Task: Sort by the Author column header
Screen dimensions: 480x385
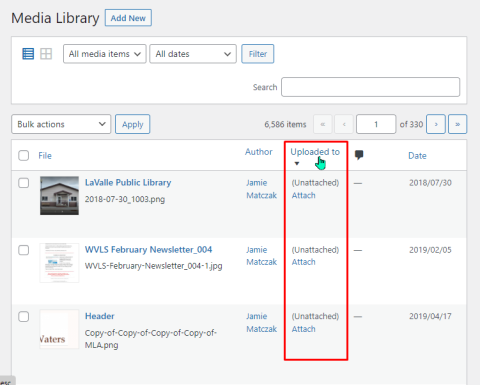Action: point(259,152)
